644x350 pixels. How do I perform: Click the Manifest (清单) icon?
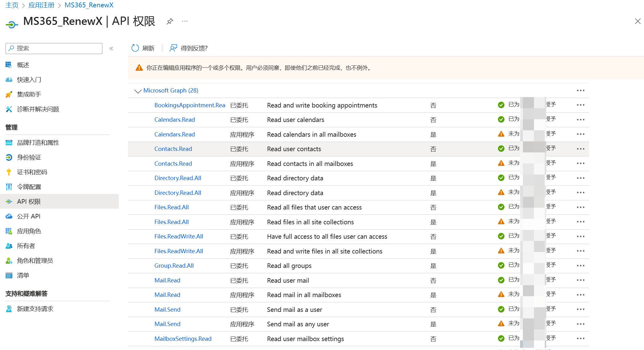[9, 275]
